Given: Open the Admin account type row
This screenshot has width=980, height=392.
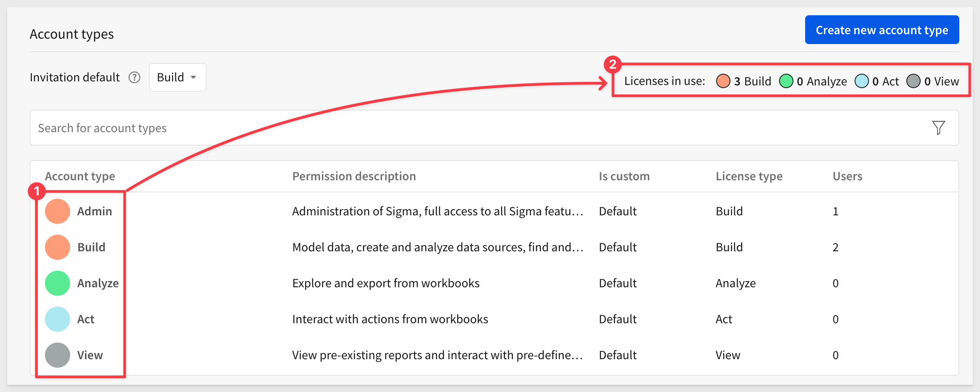Looking at the screenshot, I should [x=494, y=211].
